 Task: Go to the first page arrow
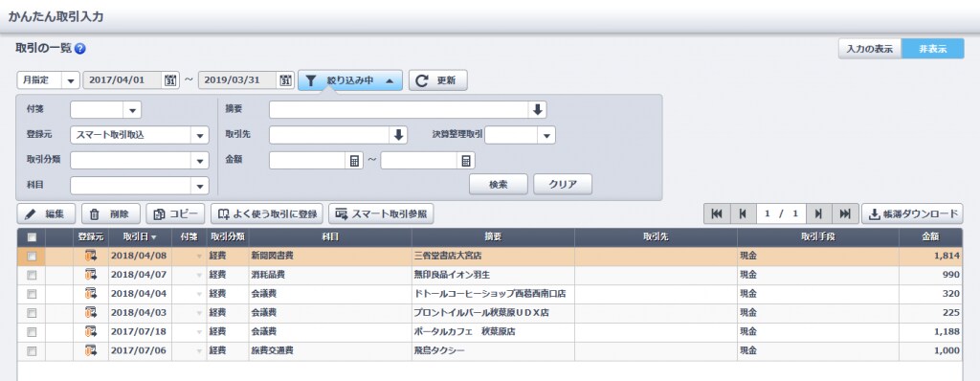(716, 214)
